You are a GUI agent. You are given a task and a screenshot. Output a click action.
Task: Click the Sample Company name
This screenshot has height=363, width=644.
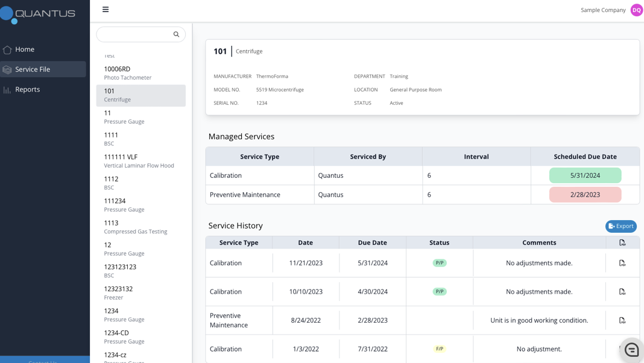[x=602, y=10]
